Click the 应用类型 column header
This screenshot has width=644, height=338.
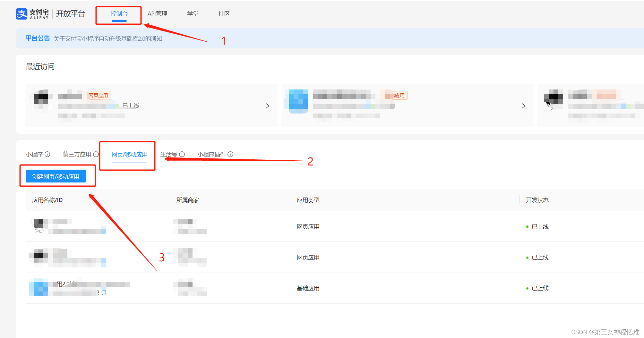pyautogui.click(x=308, y=200)
